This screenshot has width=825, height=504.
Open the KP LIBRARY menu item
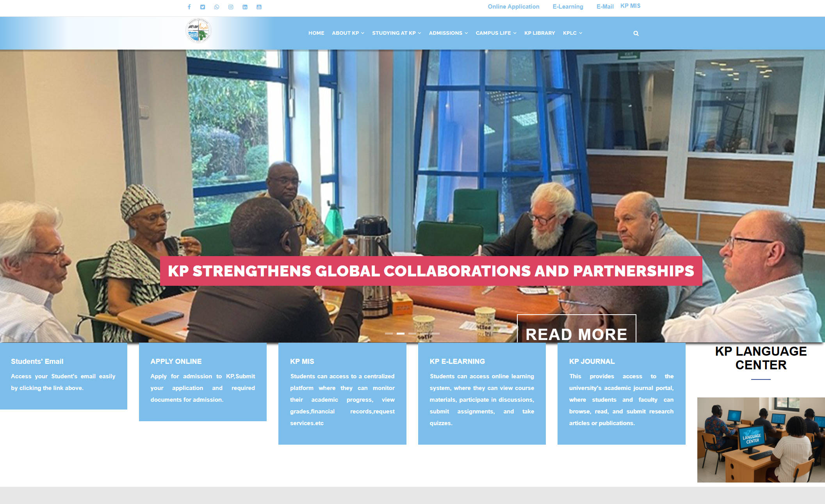tap(539, 33)
